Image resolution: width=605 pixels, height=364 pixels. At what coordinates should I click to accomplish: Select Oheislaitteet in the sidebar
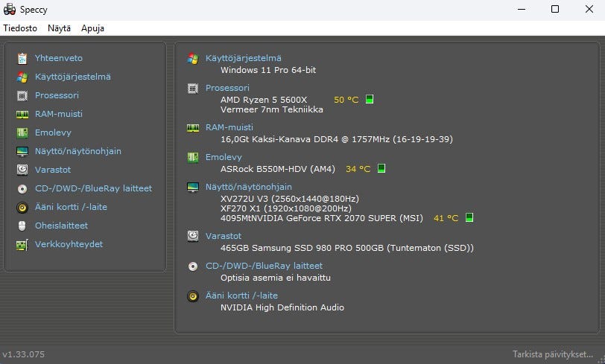tap(61, 226)
